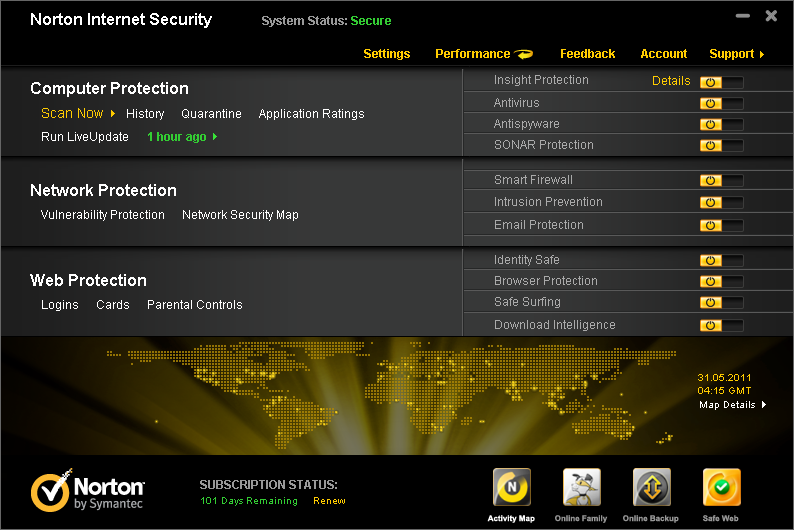Click the Safe Web icon

tap(721, 488)
